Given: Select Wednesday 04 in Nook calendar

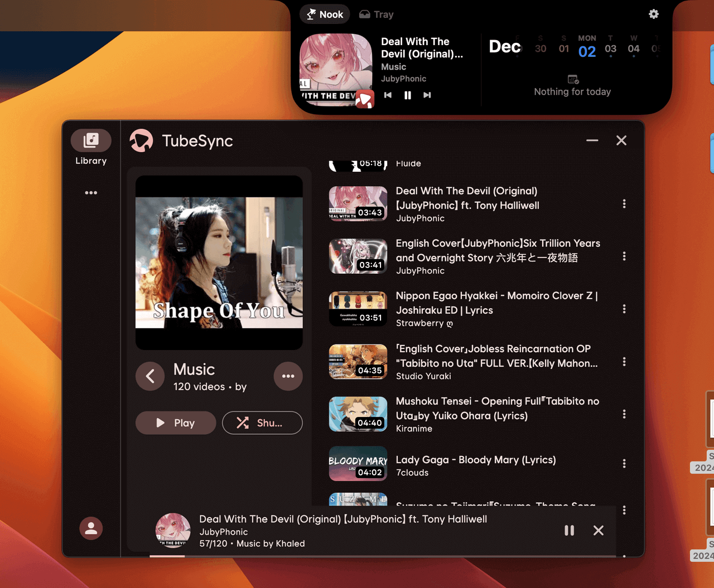Looking at the screenshot, I should [634, 47].
